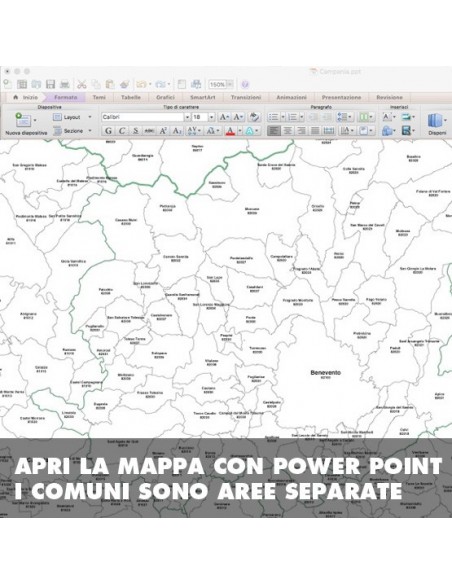Insert a shape from Inserisci group
452x584 pixels.
[387, 131]
